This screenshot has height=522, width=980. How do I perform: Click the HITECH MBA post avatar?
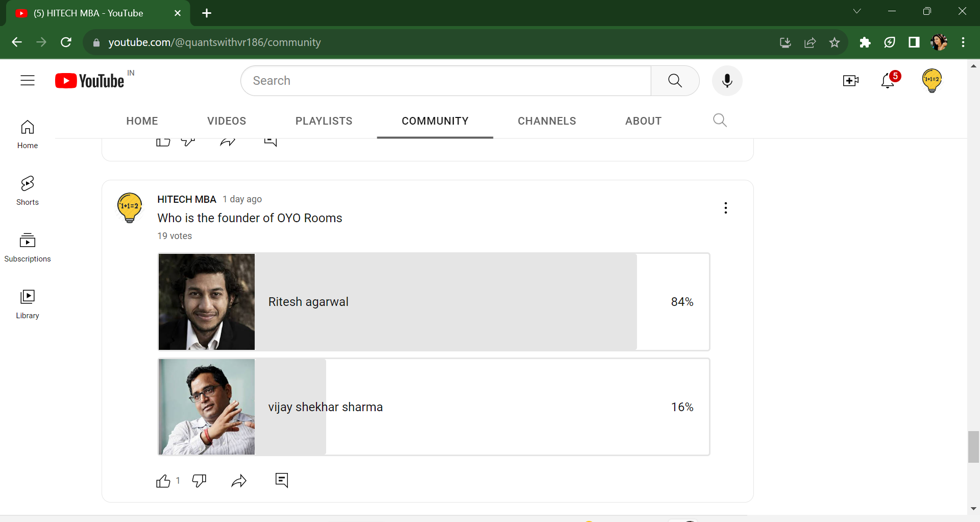pyautogui.click(x=130, y=208)
